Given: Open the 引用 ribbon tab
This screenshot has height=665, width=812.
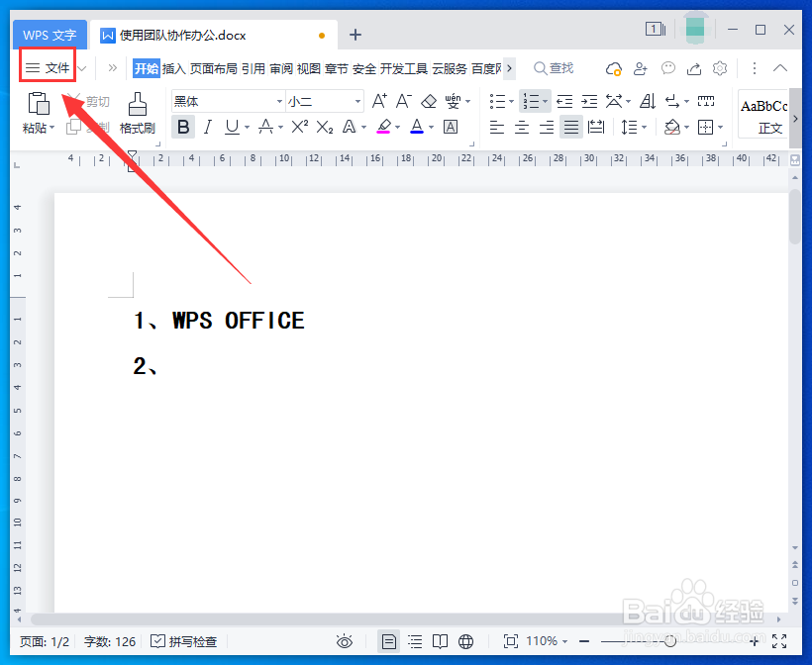Looking at the screenshot, I should pos(254,68).
